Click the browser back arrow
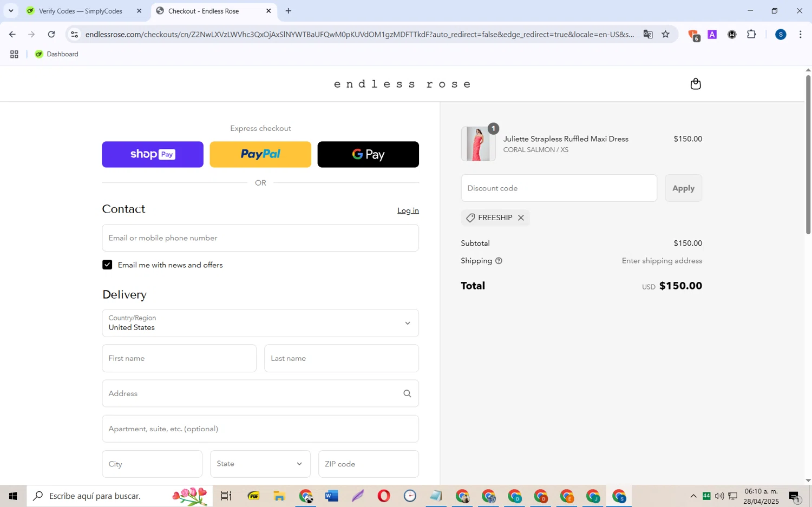812x507 pixels. [12, 34]
